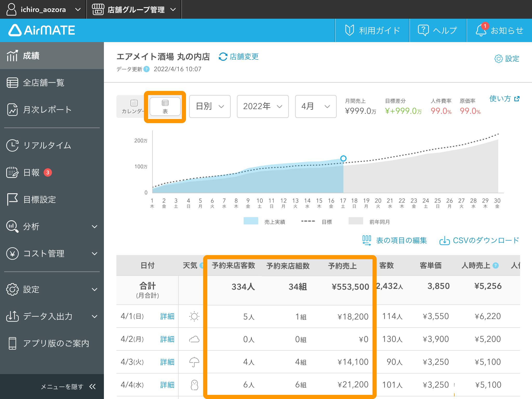Click the umbrella rain icon for 4/3
The height and width of the screenshot is (399, 532).
(194, 362)
